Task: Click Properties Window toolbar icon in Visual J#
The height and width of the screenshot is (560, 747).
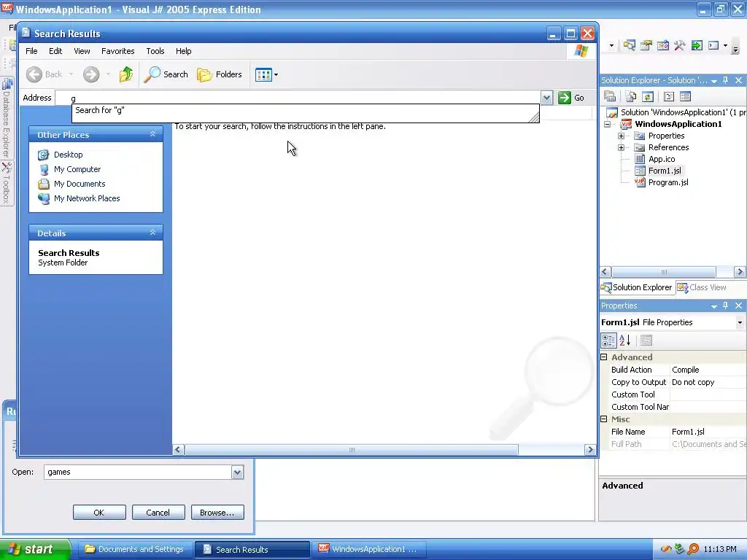Action: point(646,45)
